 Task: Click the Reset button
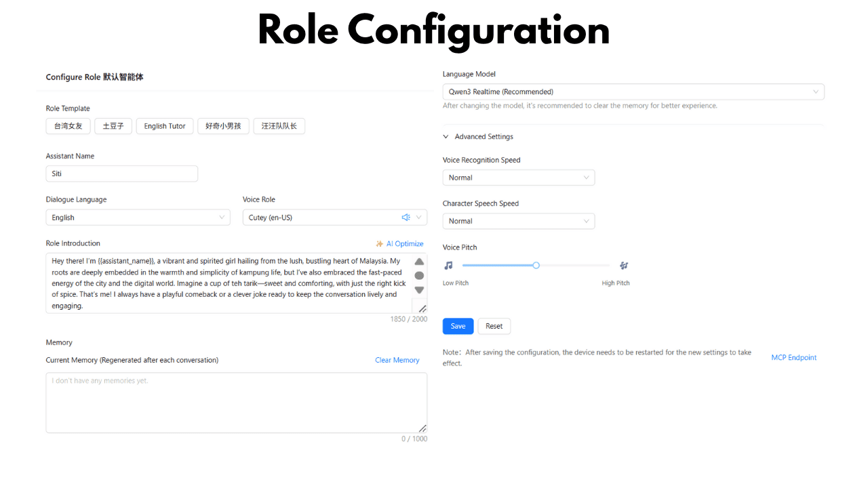point(494,326)
